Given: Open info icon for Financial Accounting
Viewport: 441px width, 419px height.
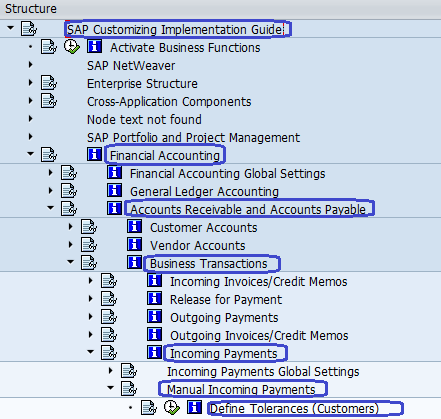Looking at the screenshot, I should click(94, 154).
